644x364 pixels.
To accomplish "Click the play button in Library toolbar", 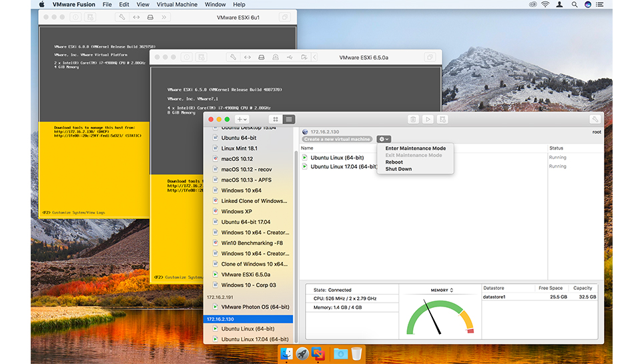I will (x=428, y=119).
